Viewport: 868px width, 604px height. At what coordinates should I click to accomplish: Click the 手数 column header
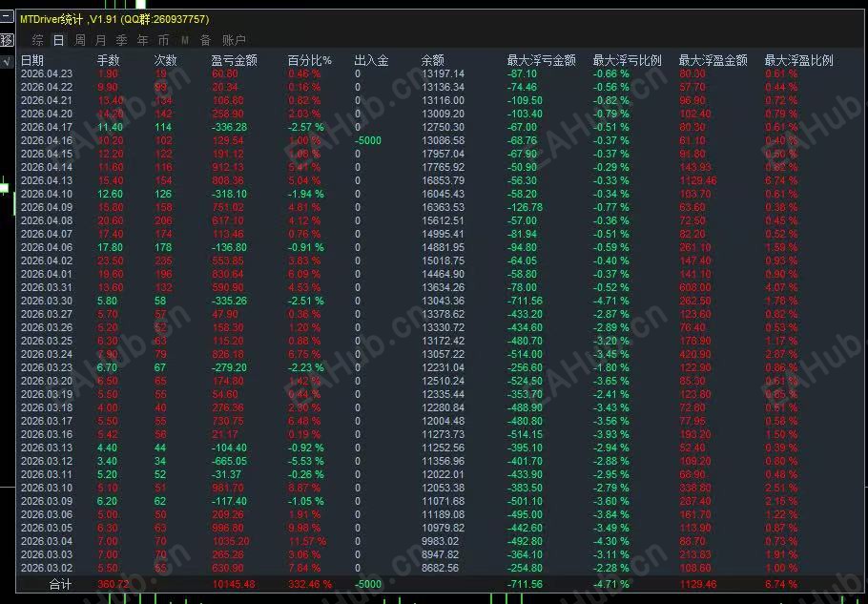click(109, 60)
